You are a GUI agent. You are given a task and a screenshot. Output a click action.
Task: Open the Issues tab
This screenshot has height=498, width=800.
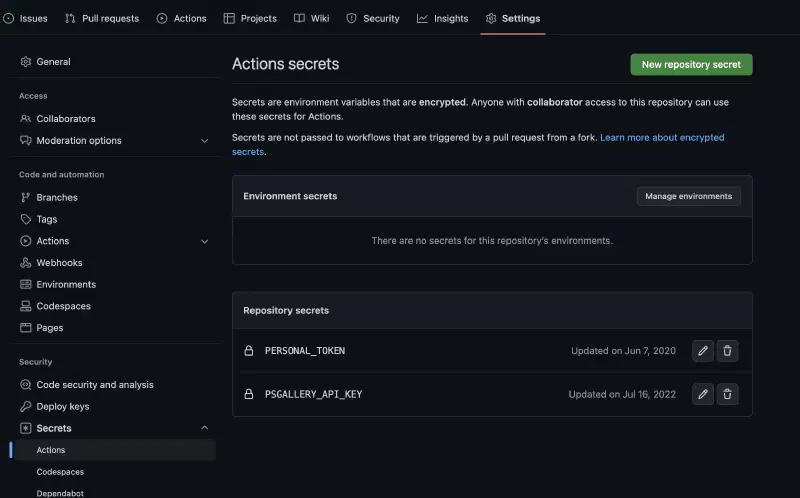26,18
